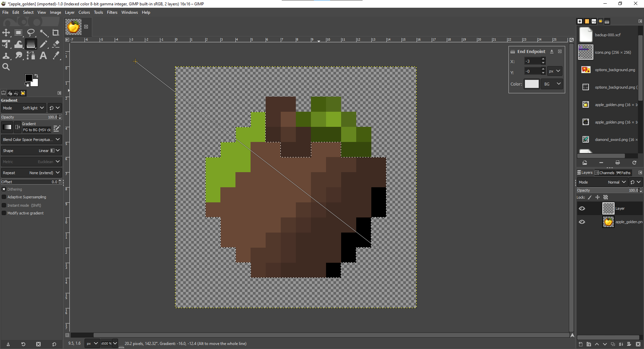Select the Paths tool
This screenshot has height=349, width=644.
click(31, 55)
